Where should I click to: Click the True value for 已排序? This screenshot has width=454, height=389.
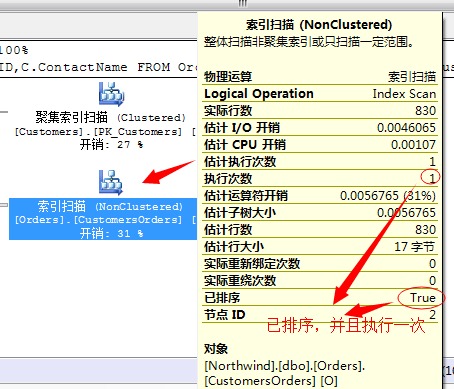[x=423, y=298]
